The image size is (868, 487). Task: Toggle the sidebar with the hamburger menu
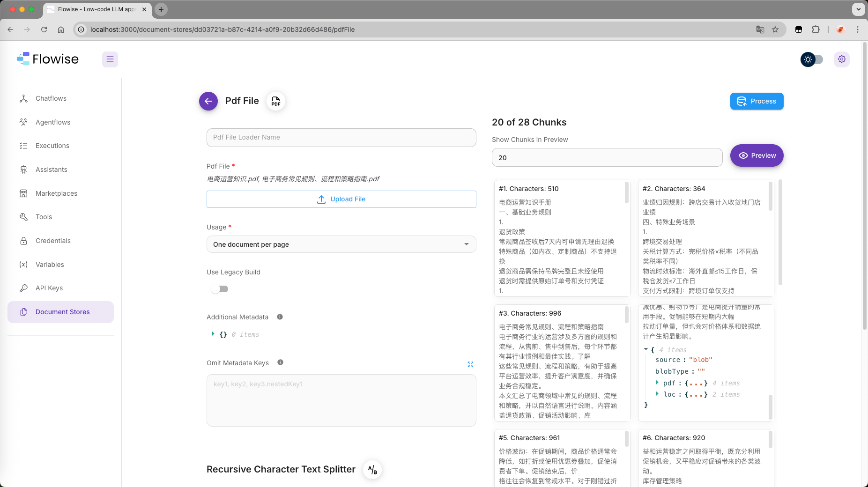[x=110, y=59]
